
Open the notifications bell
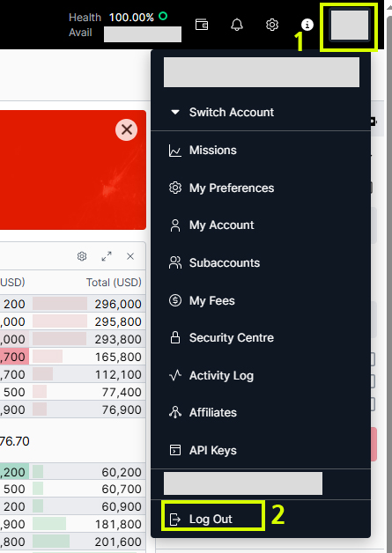click(237, 25)
